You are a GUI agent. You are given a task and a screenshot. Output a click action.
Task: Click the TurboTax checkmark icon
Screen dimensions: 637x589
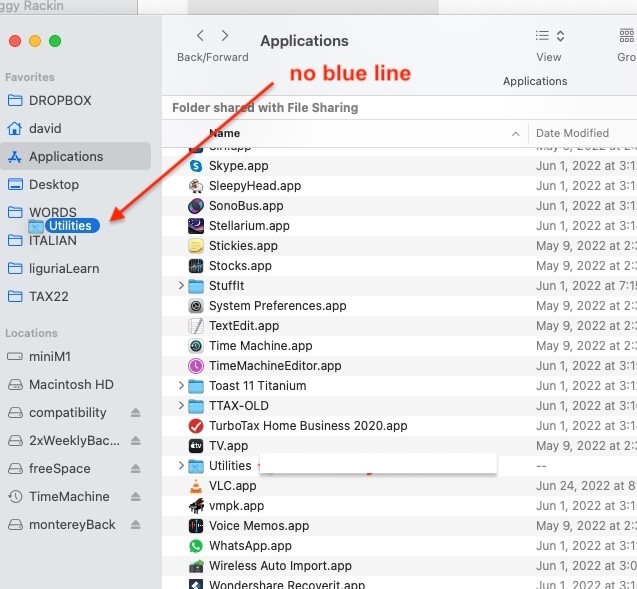(196, 426)
